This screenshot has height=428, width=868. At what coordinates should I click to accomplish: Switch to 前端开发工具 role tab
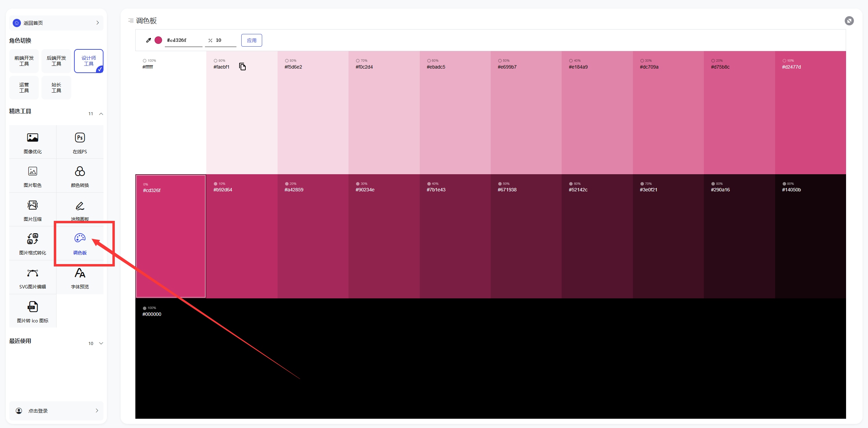pyautogui.click(x=24, y=61)
